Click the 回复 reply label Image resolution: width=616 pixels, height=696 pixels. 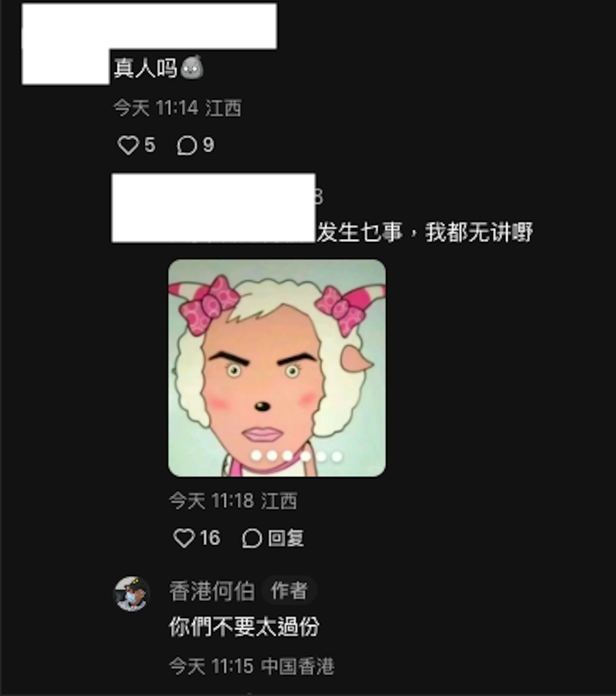(x=286, y=538)
